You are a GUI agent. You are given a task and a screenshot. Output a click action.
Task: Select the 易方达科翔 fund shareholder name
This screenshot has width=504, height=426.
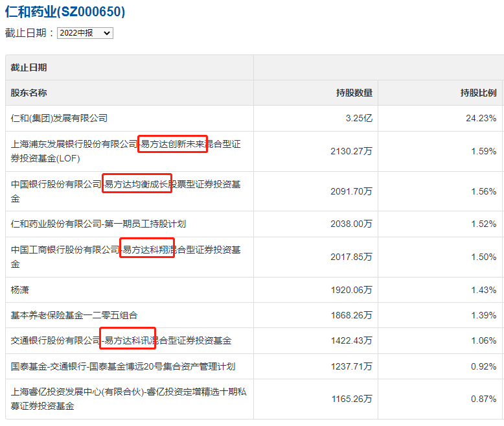click(126, 257)
